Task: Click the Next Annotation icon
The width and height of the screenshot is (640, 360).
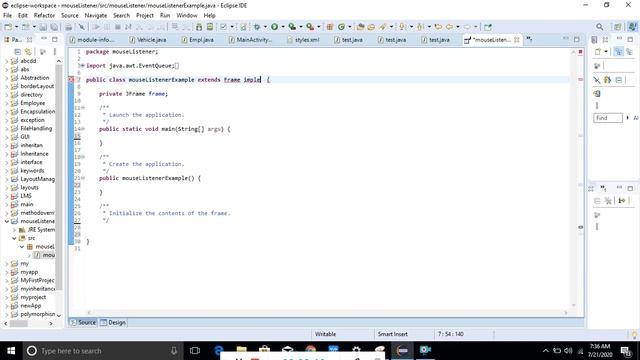Action: point(402,27)
